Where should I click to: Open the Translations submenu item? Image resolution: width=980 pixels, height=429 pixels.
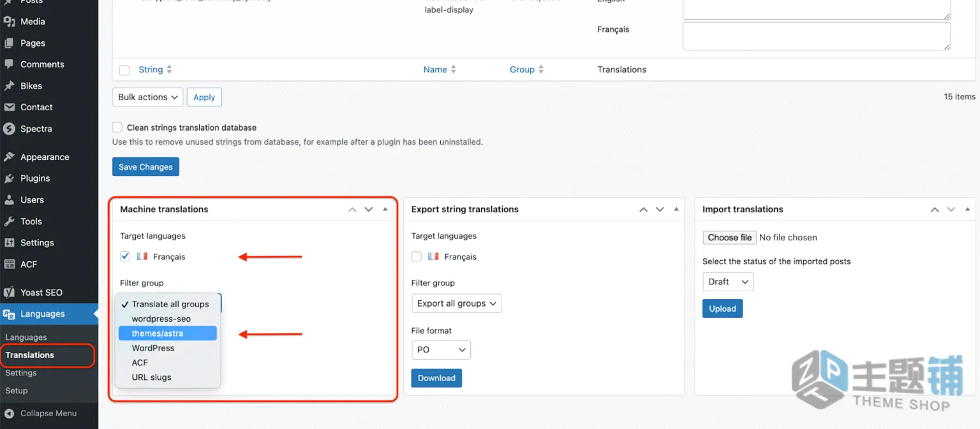click(30, 355)
